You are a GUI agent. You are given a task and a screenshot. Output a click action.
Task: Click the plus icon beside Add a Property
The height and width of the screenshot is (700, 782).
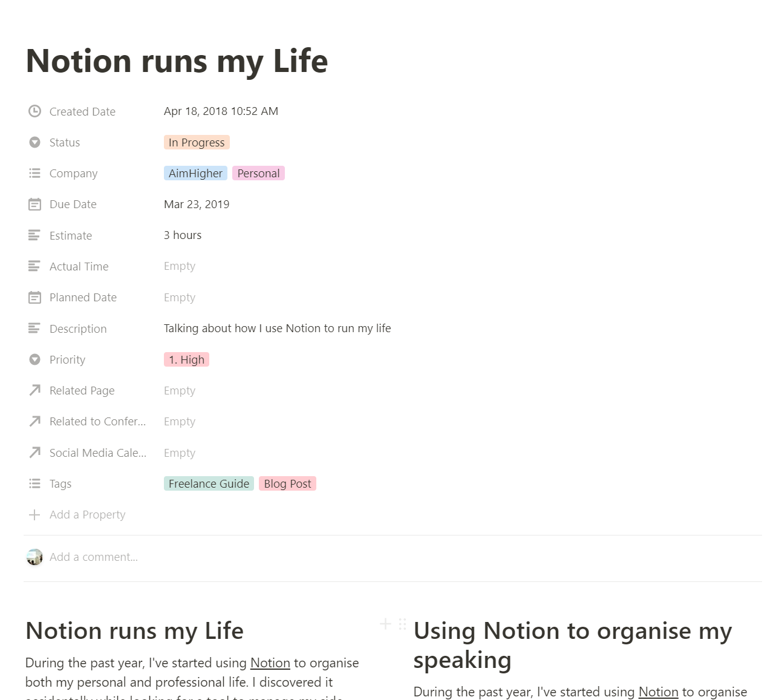34,515
